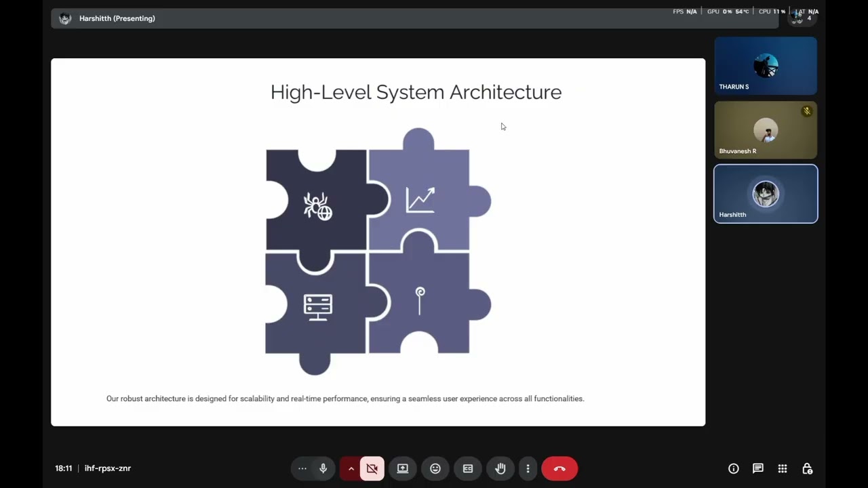Open host controls lock icon
868x488 pixels.
pyautogui.click(x=807, y=468)
